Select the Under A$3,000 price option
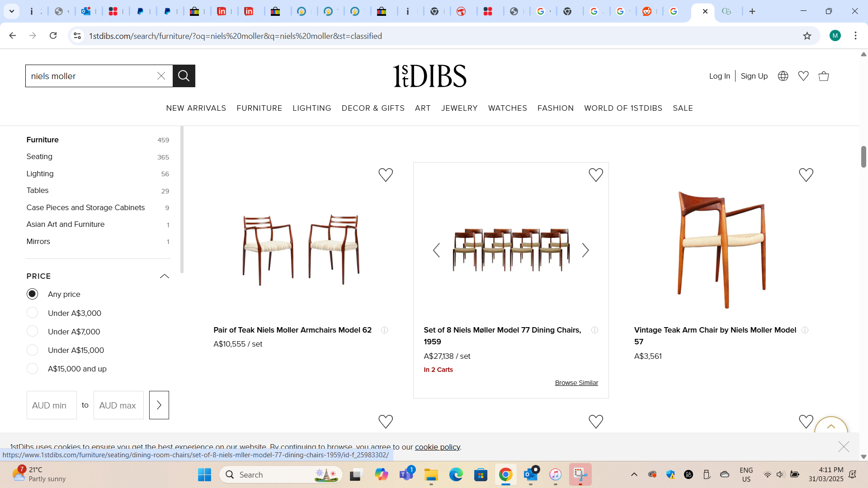Viewport: 868px width, 488px height. pos(33,313)
